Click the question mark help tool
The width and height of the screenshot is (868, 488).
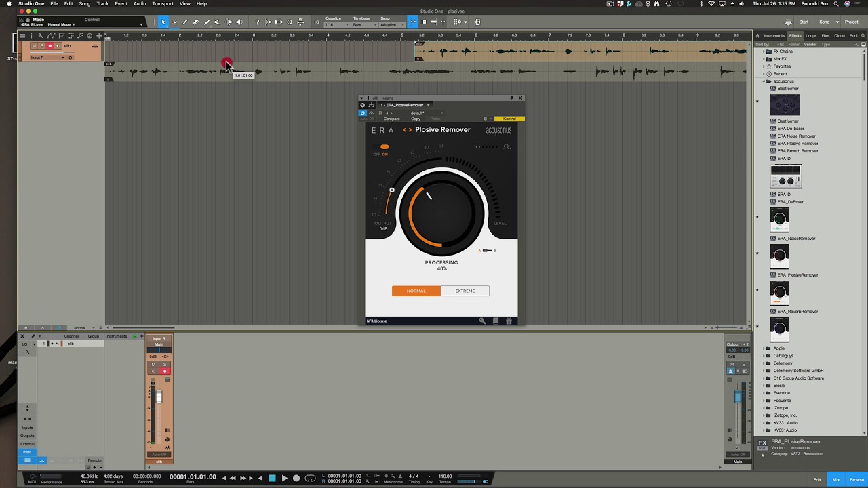(257, 22)
